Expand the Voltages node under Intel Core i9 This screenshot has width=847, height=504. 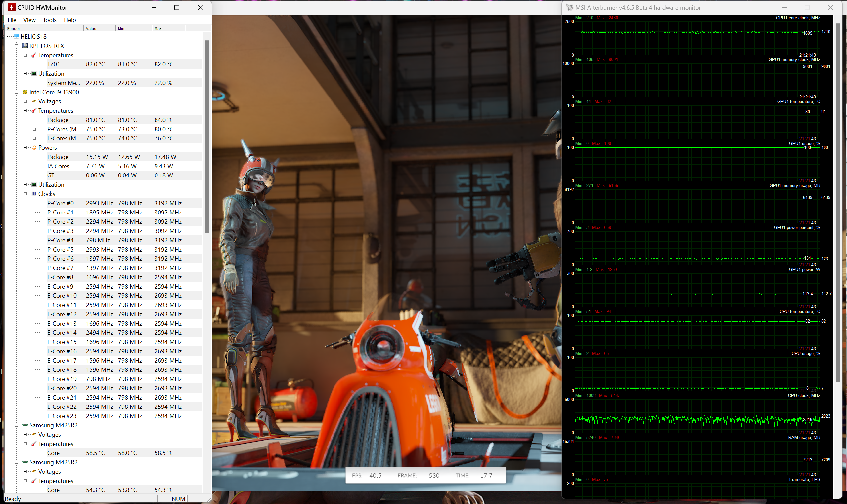(25, 101)
